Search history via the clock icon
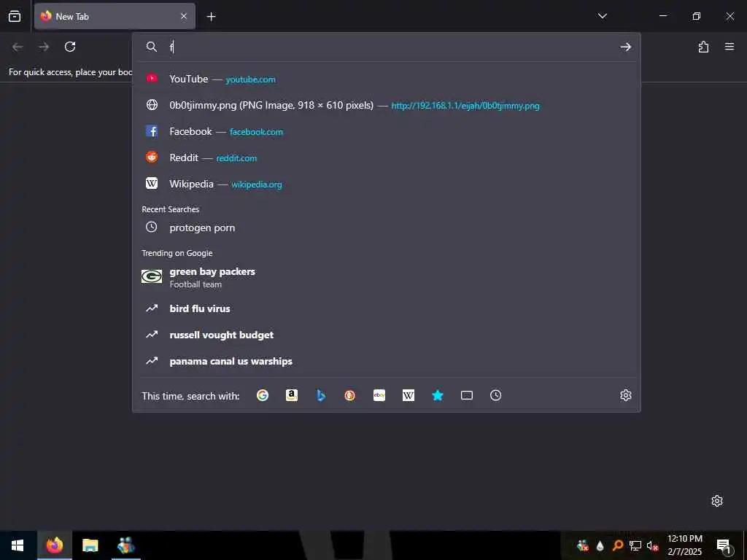Viewport: 747px width, 560px height. tap(496, 395)
